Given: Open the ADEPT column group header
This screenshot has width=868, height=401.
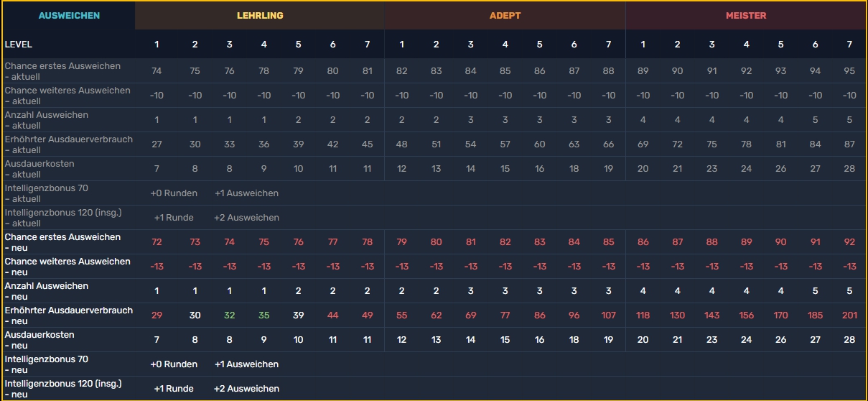Looking at the screenshot, I should pos(505,15).
